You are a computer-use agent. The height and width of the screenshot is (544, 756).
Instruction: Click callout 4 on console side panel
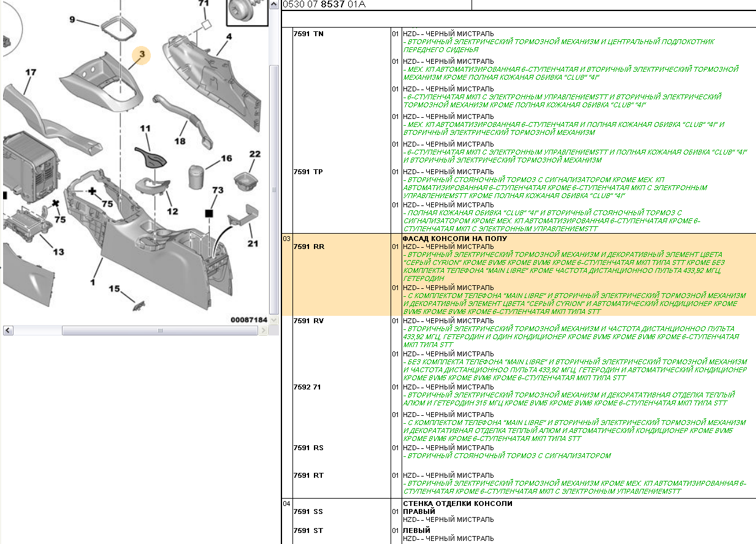click(x=228, y=37)
